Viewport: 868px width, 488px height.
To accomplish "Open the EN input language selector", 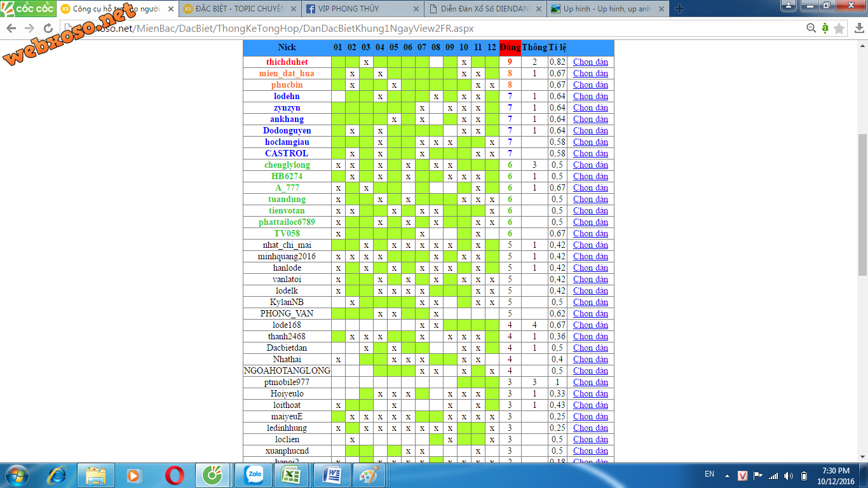I will coord(709,474).
